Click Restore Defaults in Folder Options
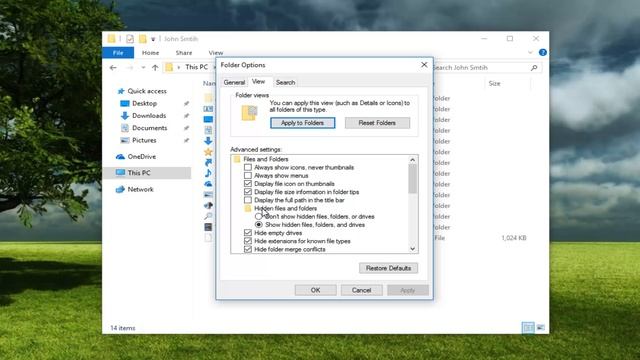The image size is (640, 360). pyautogui.click(x=388, y=268)
